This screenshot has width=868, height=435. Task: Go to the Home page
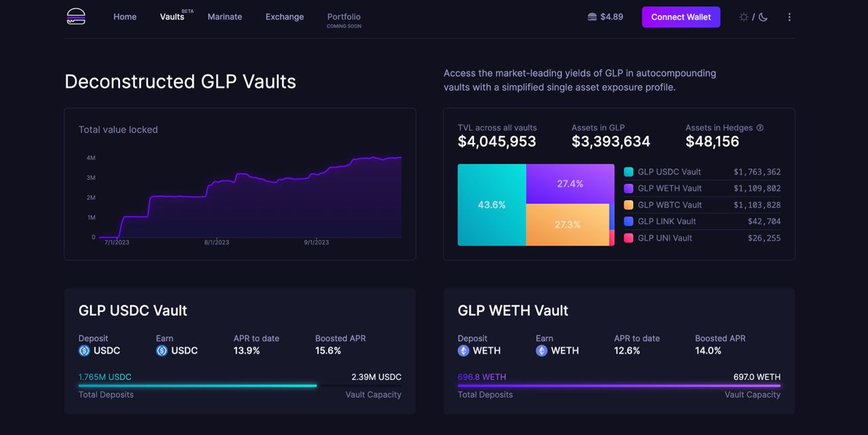point(125,17)
